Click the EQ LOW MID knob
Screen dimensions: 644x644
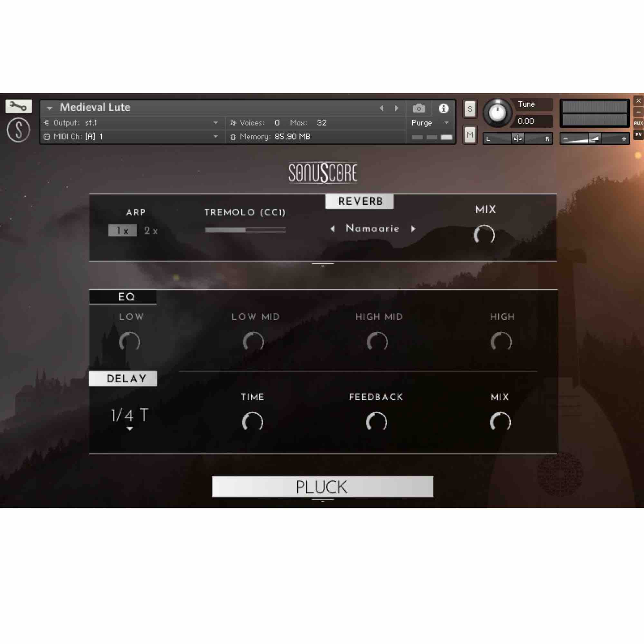coord(253,342)
